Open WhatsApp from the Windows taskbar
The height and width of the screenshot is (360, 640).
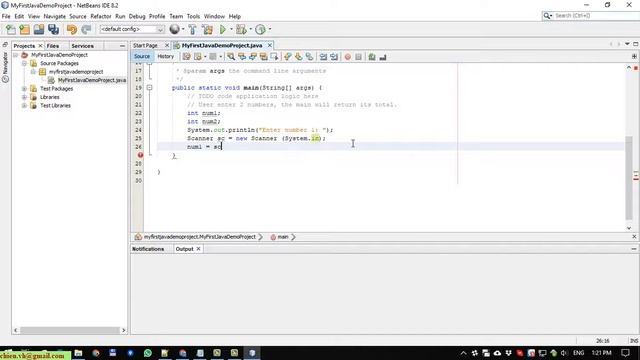coord(148,353)
